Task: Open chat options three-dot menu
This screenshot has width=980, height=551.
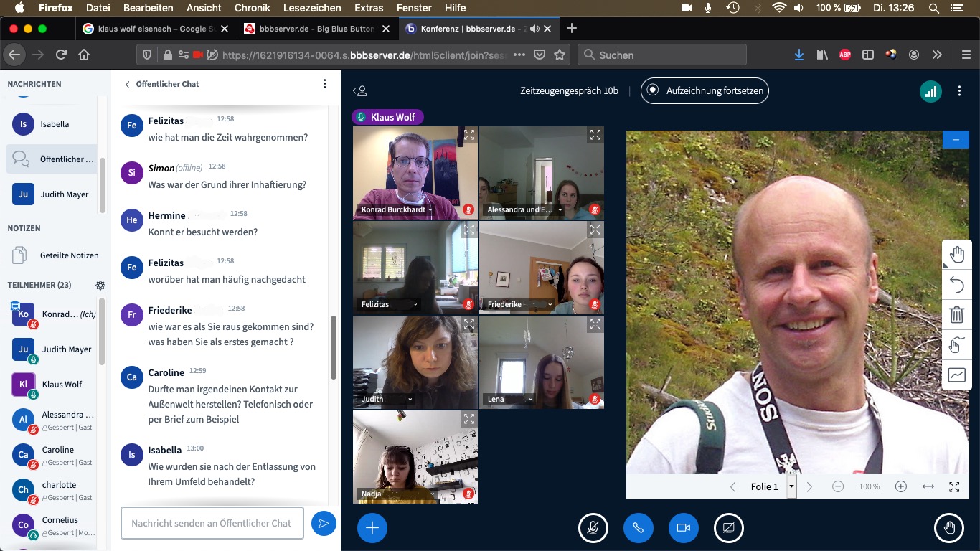Action: pyautogui.click(x=324, y=84)
